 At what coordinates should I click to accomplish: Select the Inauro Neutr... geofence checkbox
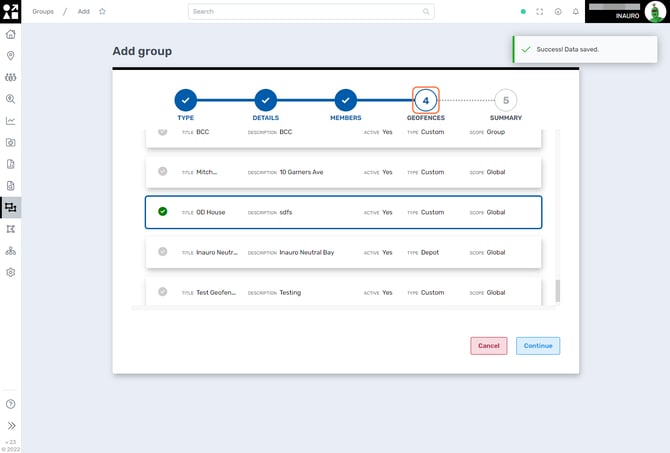point(162,252)
